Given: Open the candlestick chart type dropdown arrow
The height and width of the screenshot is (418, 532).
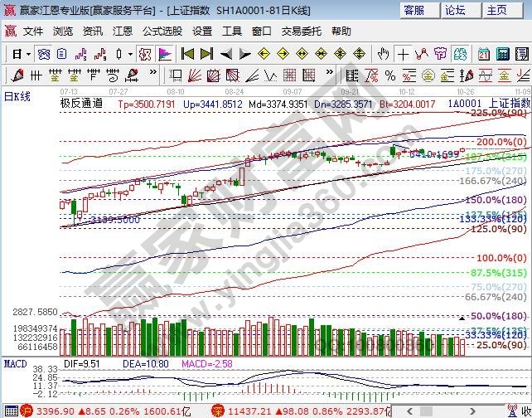Looking at the screenshot, I should click(131, 54).
